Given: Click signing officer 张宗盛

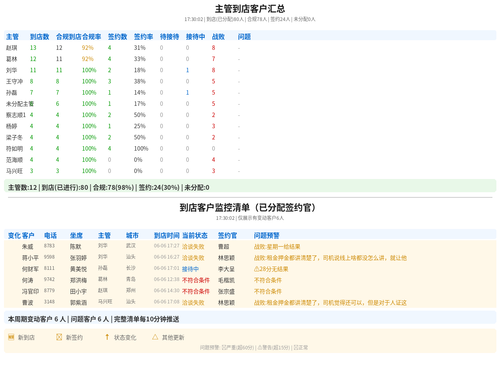Looking at the screenshot, I should click(x=226, y=291).
